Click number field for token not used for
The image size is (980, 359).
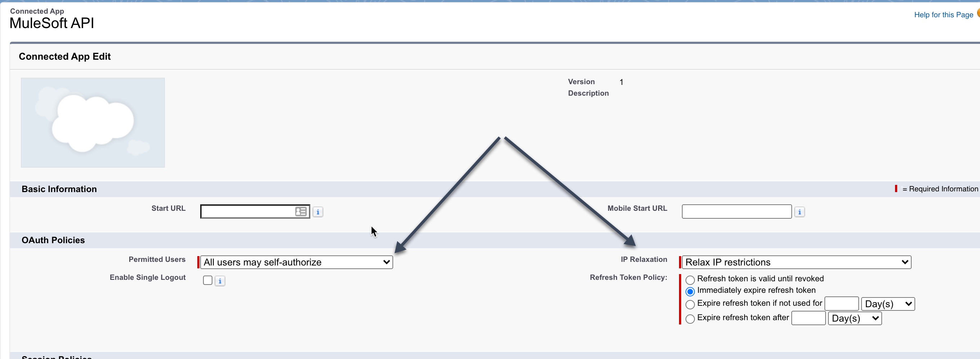point(841,304)
